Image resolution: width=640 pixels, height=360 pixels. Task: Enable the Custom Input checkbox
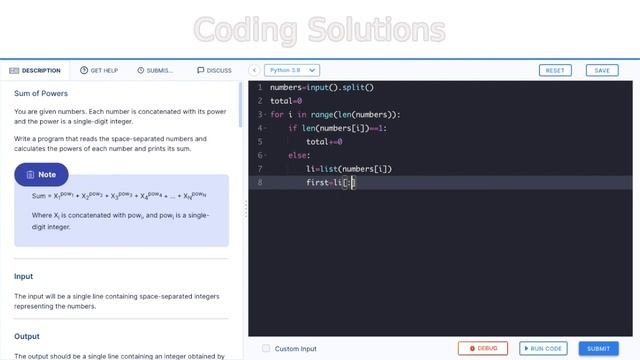266,348
